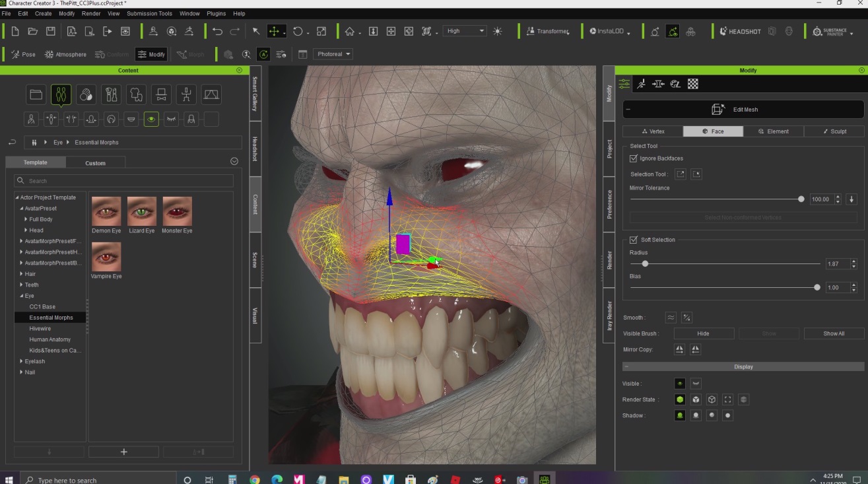Screen dimensions: 868x484
Task: Select the Skin category icon in Content
Action: point(86,95)
